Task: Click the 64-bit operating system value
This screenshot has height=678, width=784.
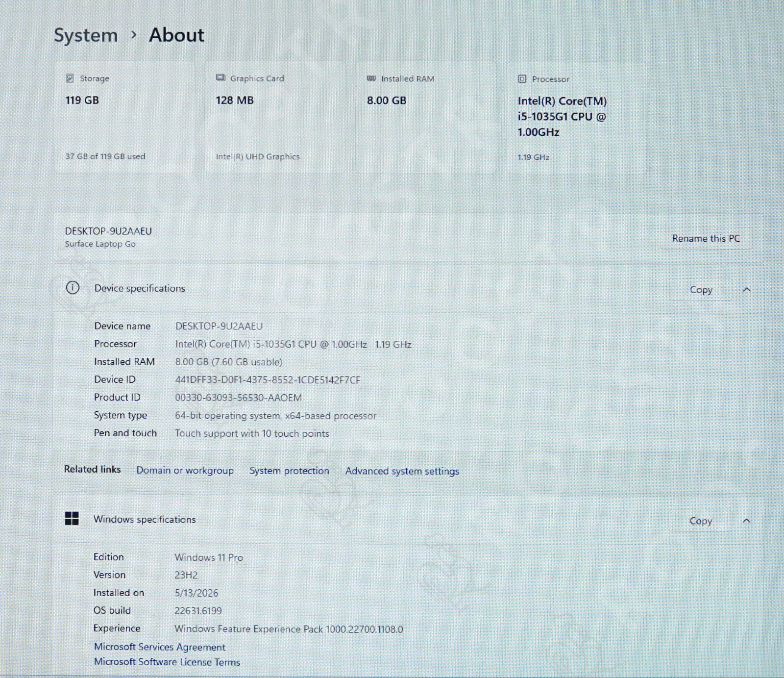Action: [x=275, y=416]
